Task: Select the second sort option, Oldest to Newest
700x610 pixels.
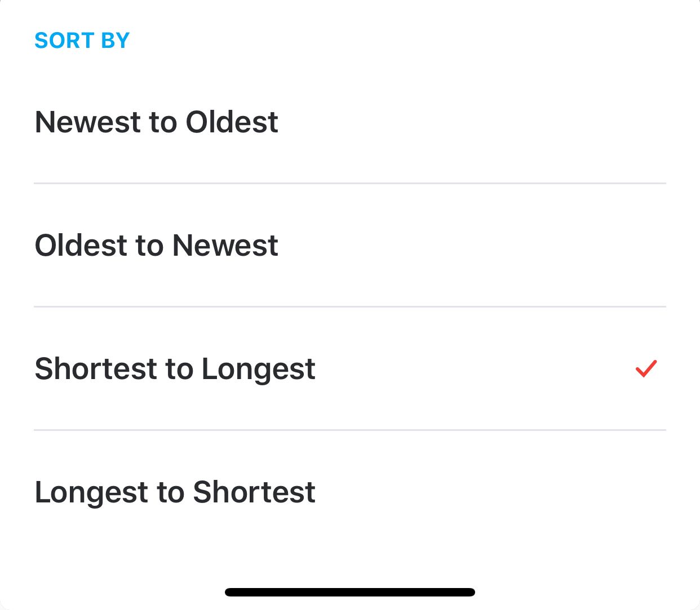Action: 157,245
